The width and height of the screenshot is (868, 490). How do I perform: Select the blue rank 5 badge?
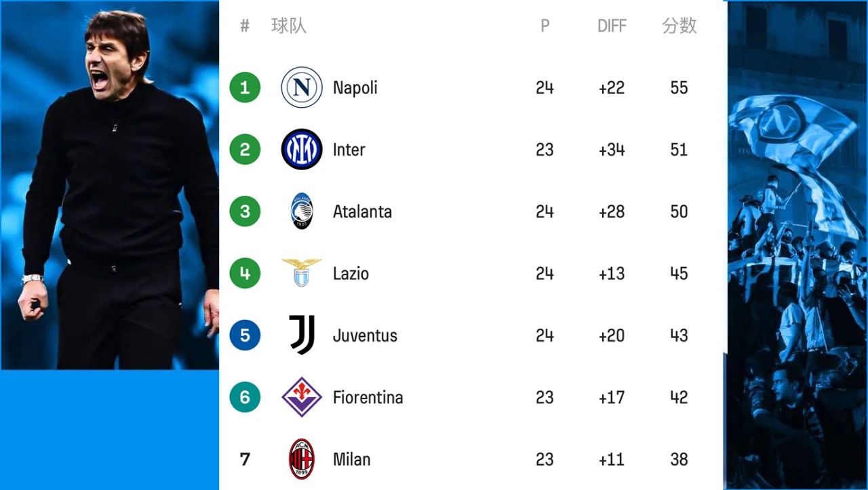point(245,335)
